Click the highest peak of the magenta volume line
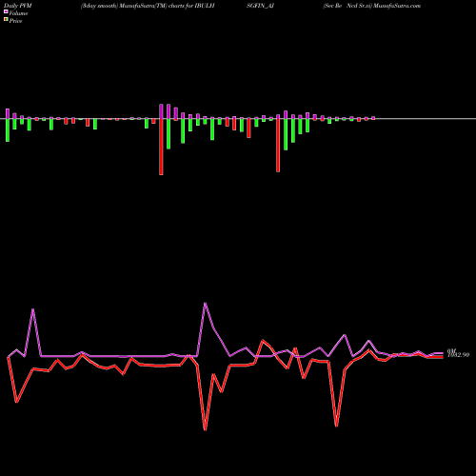The width and height of the screenshot is (476, 476). coord(206,303)
